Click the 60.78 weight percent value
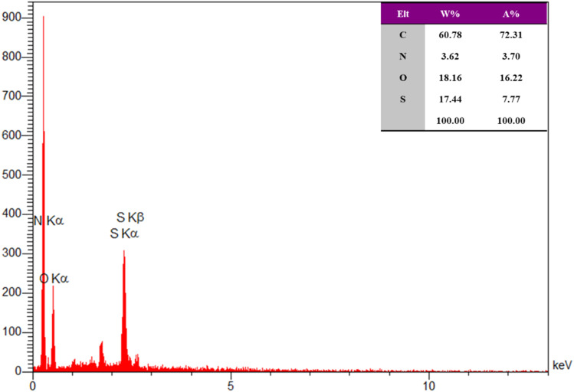Screen dimensions: 574x392 tap(451, 35)
